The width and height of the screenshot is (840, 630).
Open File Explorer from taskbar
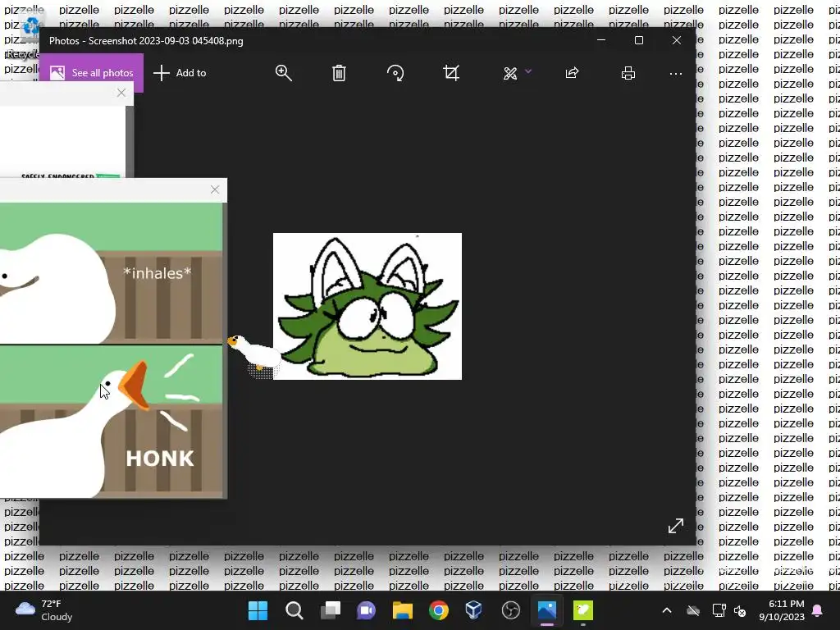point(402,610)
